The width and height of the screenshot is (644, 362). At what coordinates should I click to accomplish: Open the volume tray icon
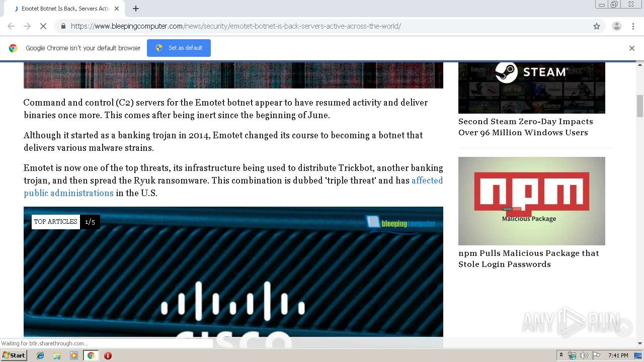[584, 355]
